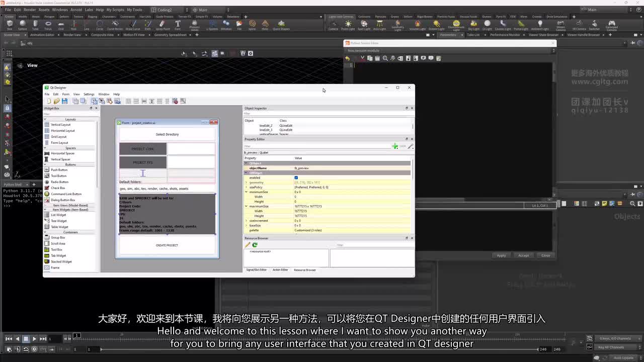The width and height of the screenshot is (644, 362).
Task: Click Break Layout icon in Qt Designer toolbar
Action: pyautogui.click(x=175, y=101)
